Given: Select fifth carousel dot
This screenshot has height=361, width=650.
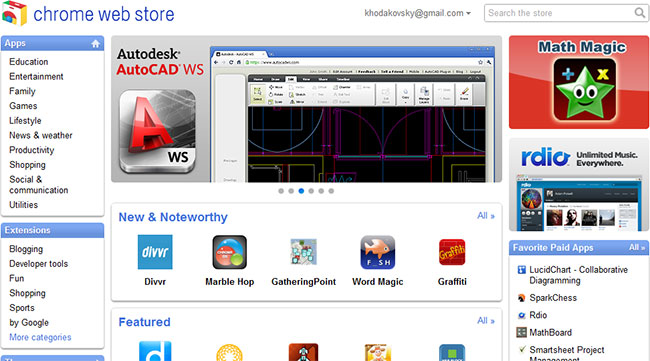Looking at the screenshot, I should [x=321, y=191].
